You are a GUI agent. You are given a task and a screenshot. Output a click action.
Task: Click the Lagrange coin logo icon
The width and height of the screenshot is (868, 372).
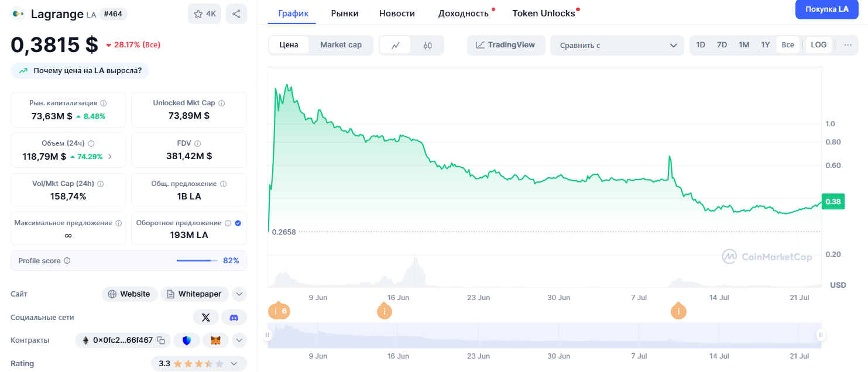(19, 14)
